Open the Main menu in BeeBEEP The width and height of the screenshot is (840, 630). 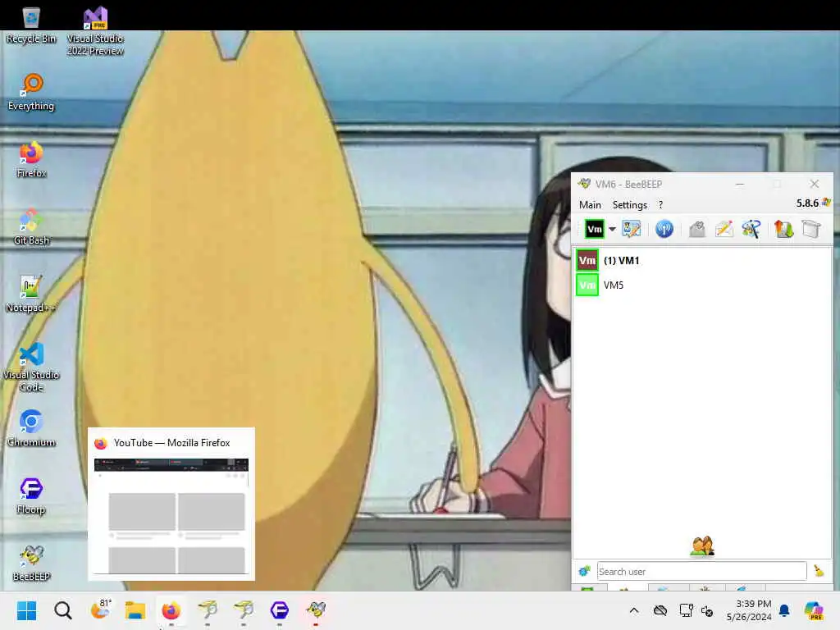[x=590, y=204]
